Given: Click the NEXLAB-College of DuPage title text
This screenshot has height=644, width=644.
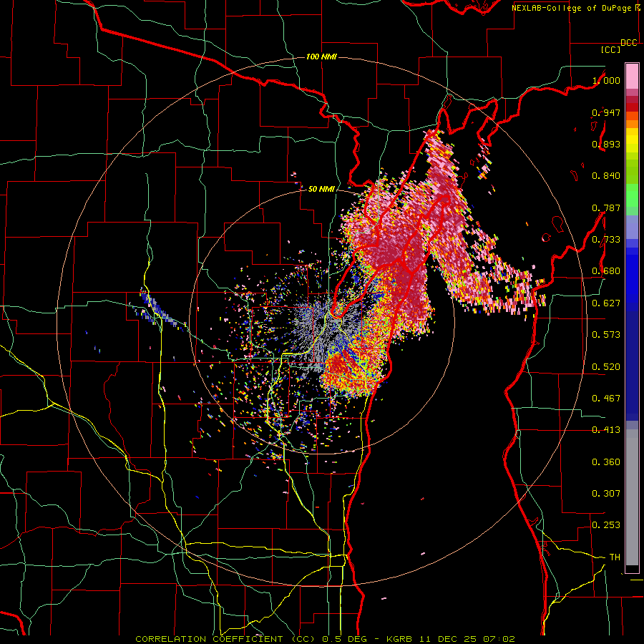Looking at the screenshot, I should (573, 8).
